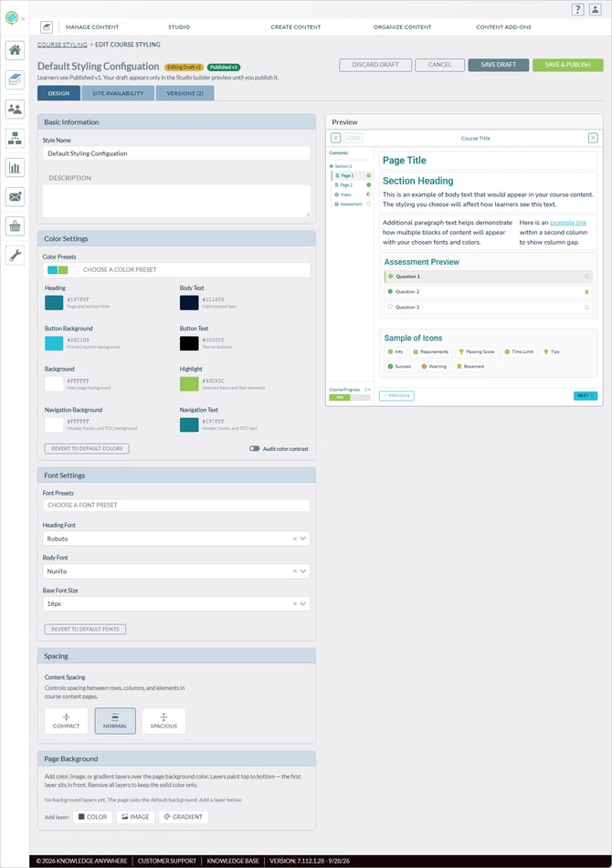Viewport: 612px width, 868px height.
Task: Follow the Course Styling breadcrumb link
Action: click(x=62, y=45)
